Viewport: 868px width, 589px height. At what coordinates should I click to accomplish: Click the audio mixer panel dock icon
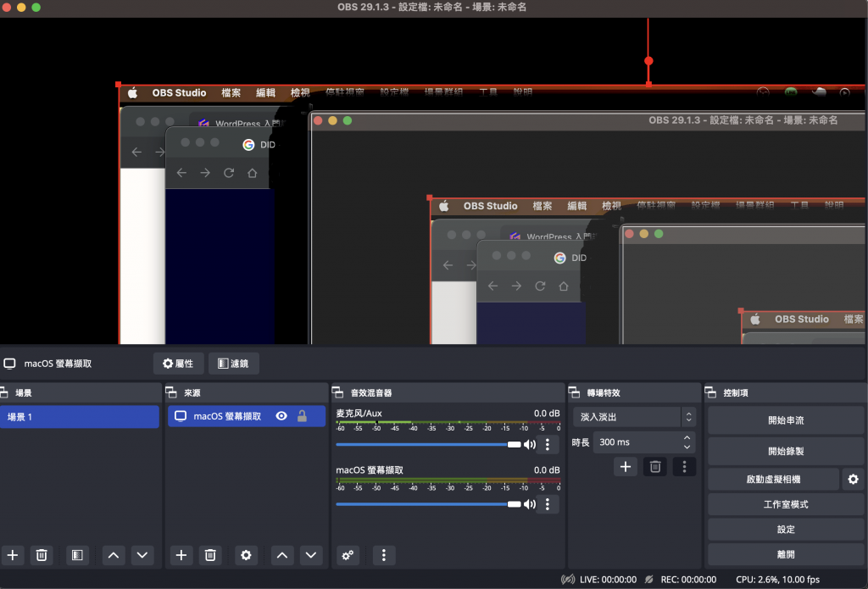pyautogui.click(x=337, y=392)
